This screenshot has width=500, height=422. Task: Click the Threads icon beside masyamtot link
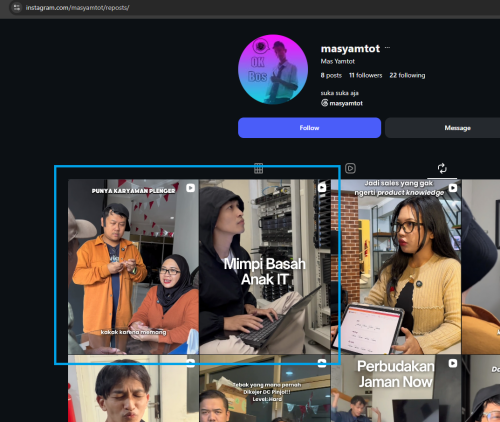coord(324,103)
